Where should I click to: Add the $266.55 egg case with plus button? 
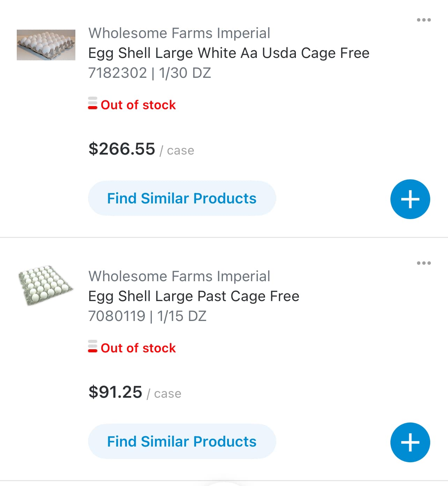[410, 199]
